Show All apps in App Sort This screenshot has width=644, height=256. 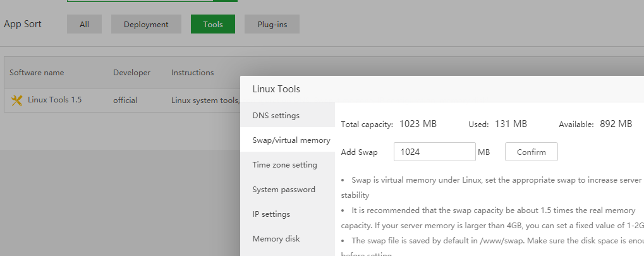84,25
